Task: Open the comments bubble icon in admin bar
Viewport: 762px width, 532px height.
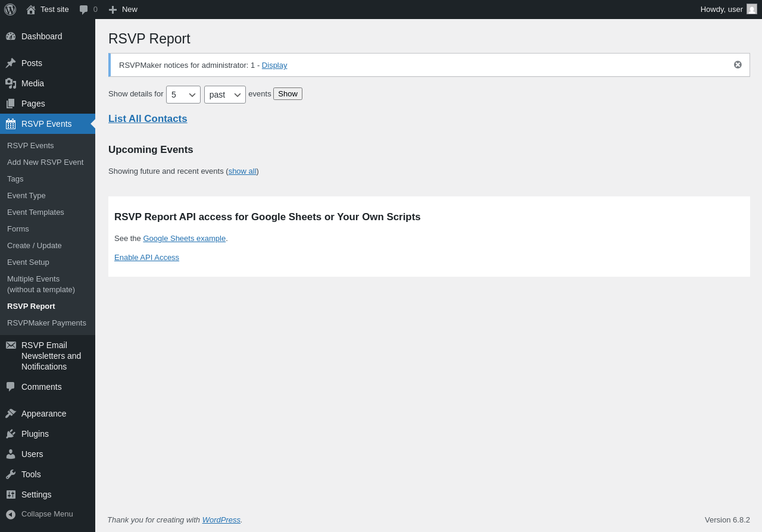Action: pyautogui.click(x=84, y=10)
